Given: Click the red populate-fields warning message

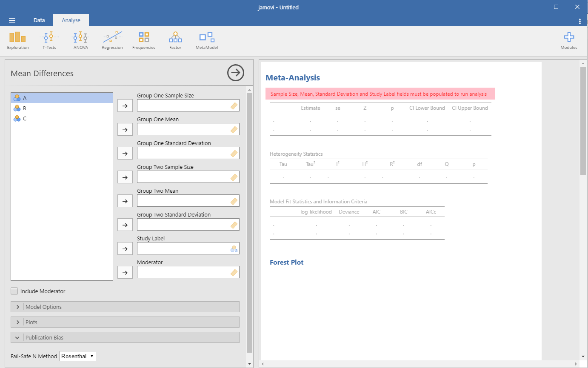Looking at the screenshot, I should click(380, 94).
